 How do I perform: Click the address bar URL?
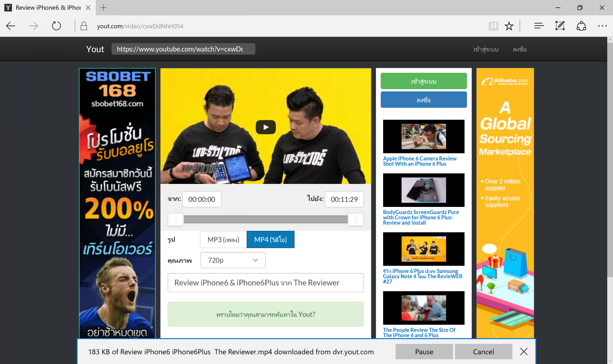[x=140, y=26]
